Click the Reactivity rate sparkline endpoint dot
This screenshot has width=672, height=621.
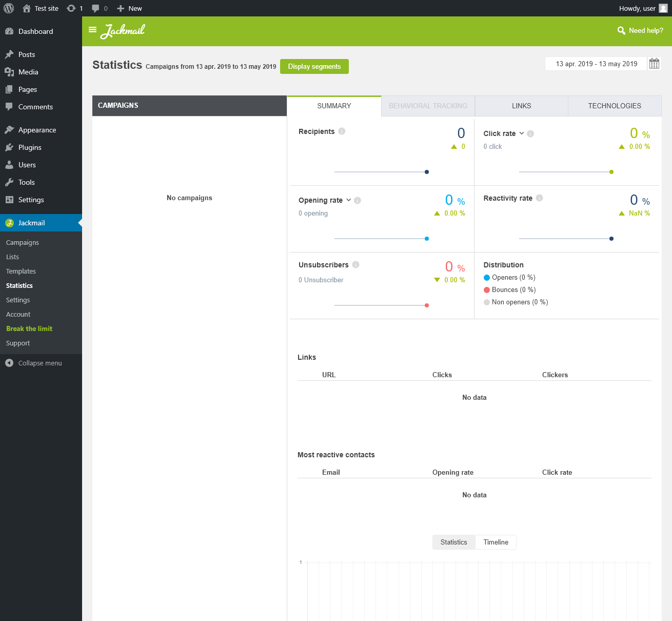tap(611, 239)
